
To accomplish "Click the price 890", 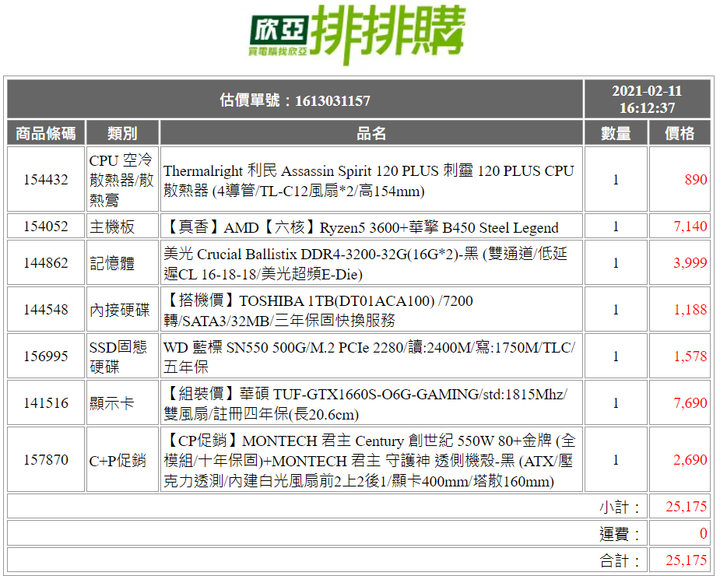I will pyautogui.click(x=696, y=180).
